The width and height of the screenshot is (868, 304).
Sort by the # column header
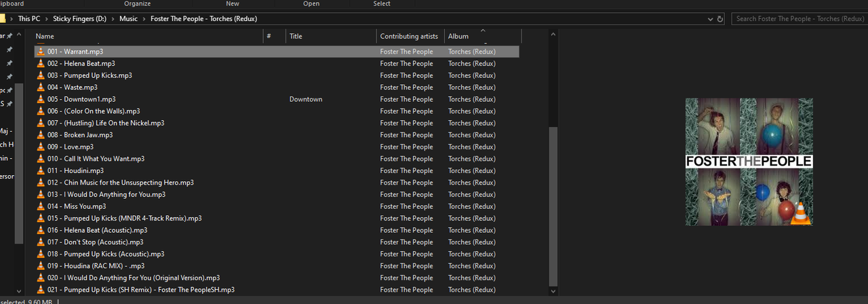(x=274, y=37)
